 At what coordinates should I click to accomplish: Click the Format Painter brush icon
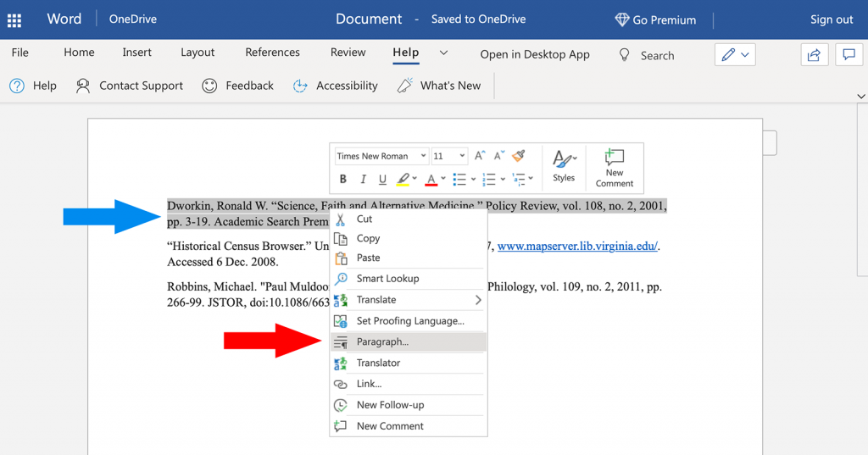pyautogui.click(x=519, y=156)
